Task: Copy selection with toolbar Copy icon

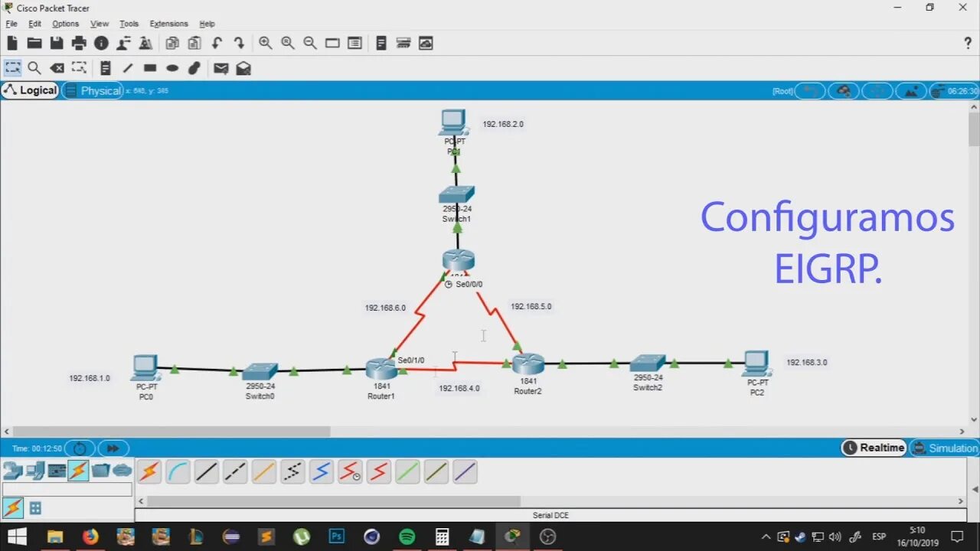Action: (x=172, y=43)
